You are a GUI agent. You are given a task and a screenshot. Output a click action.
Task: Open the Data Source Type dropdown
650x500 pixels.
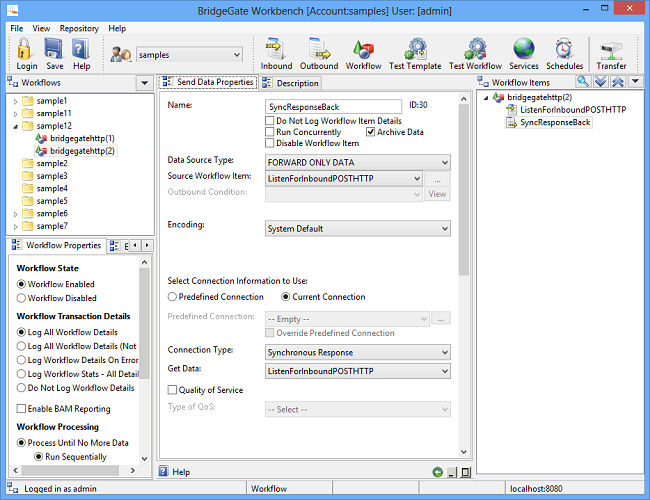pos(357,161)
